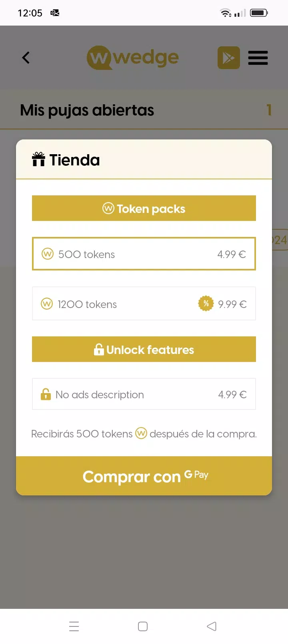Tap the Unlock features header
This screenshot has height=644, width=288.
coord(144,350)
